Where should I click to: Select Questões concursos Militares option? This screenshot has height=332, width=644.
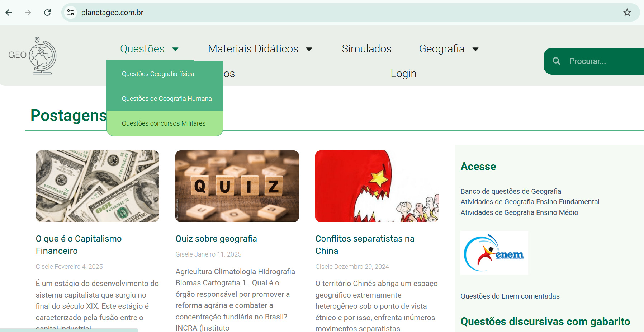[164, 123]
